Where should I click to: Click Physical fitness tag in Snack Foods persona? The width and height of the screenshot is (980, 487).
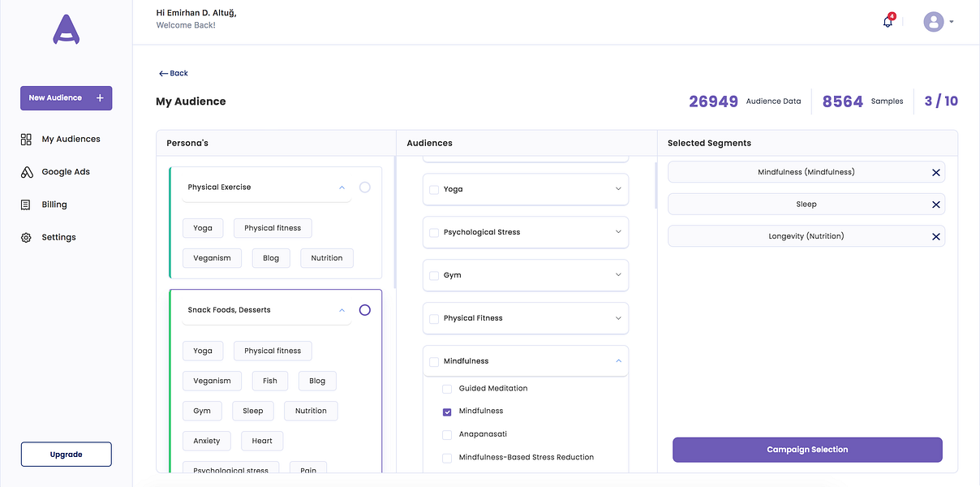click(273, 351)
